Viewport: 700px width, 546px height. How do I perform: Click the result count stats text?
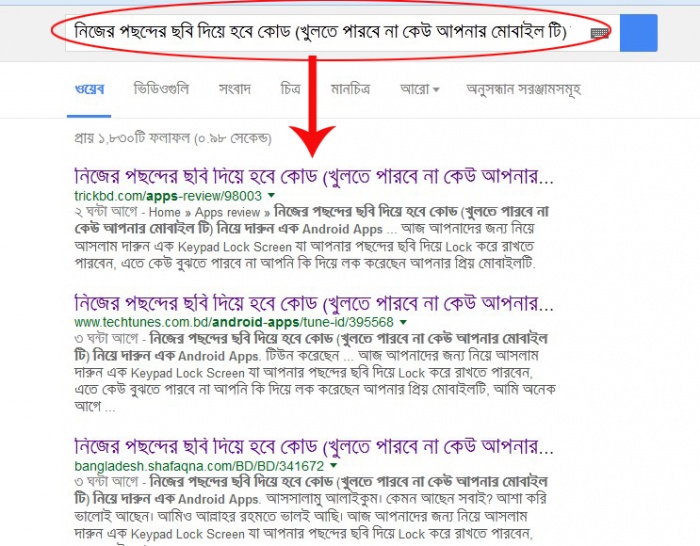point(173,138)
